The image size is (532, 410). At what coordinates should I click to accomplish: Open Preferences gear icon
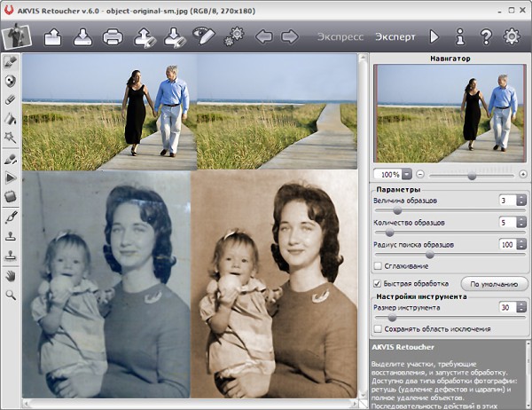512,36
